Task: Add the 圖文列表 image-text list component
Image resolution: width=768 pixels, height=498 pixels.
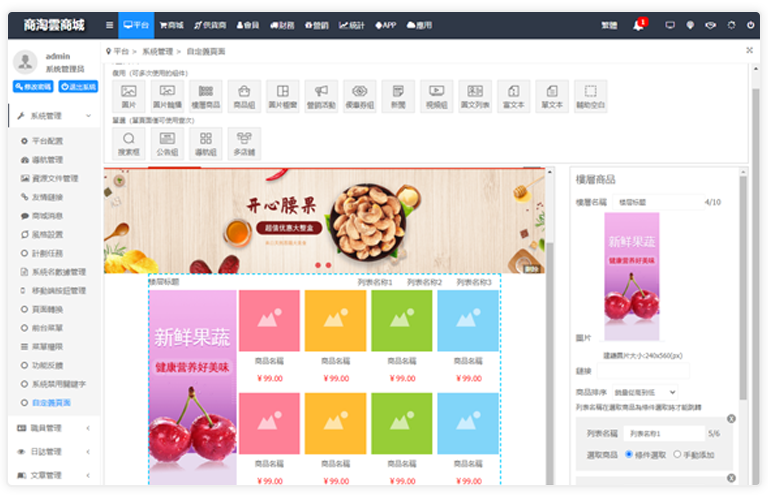Action: [x=475, y=96]
